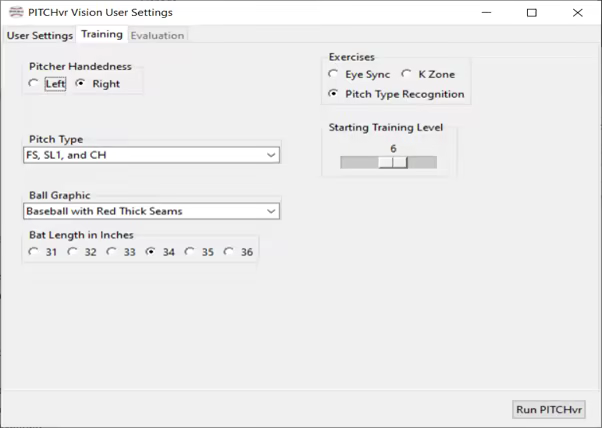The height and width of the screenshot is (428, 602).
Task: Set bat length to 32 inches
Action: [x=73, y=252]
